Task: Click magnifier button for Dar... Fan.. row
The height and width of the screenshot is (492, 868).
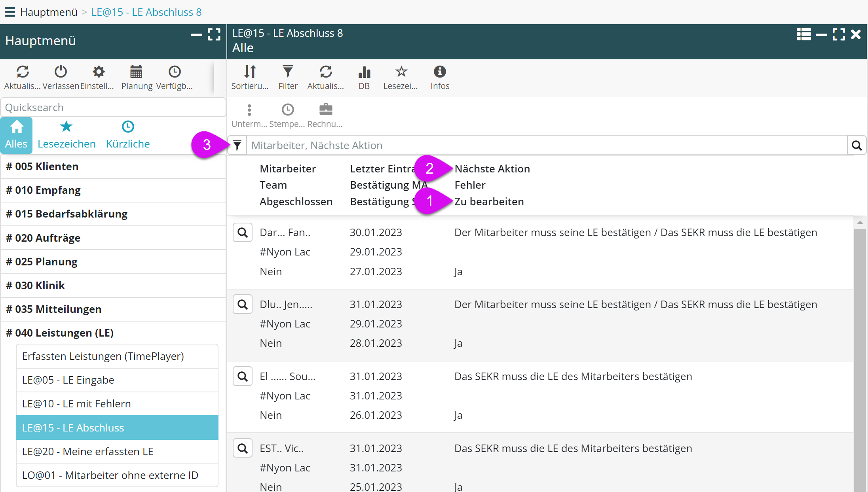Action: click(243, 233)
